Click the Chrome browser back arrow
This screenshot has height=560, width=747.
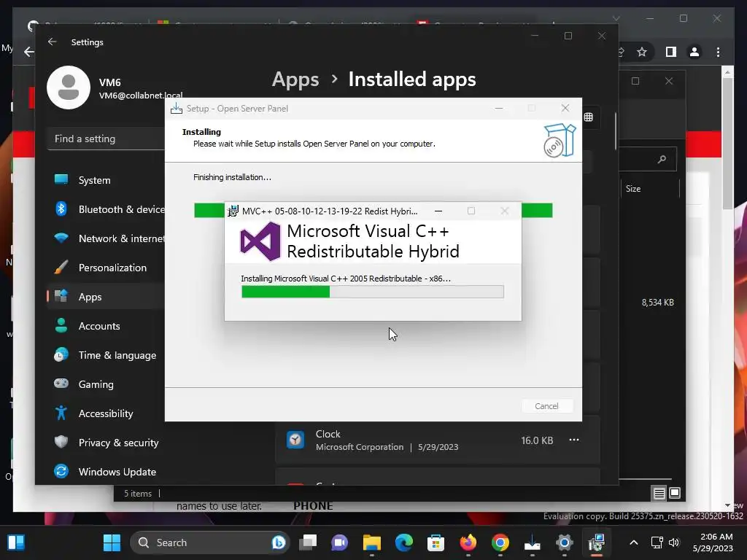click(29, 52)
